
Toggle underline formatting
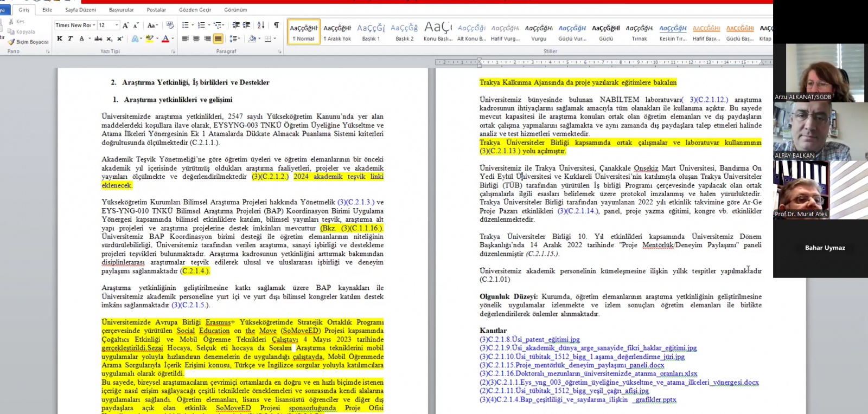pos(81,38)
